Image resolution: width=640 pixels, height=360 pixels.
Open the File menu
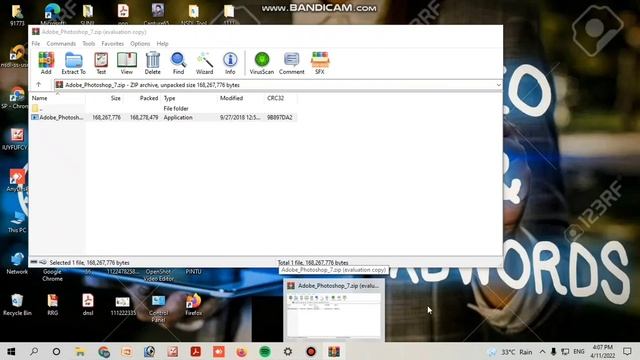click(36, 43)
